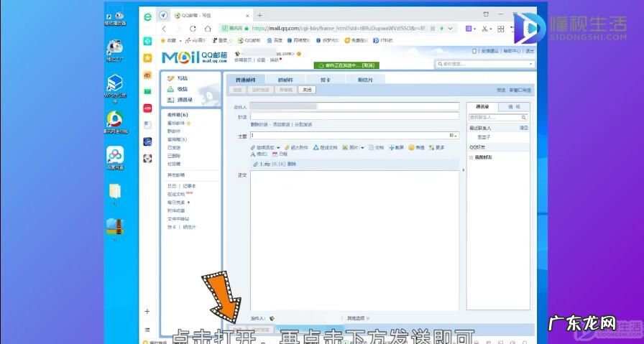Select the 信纸 stationery tab
644x344 pixels.
514,107
